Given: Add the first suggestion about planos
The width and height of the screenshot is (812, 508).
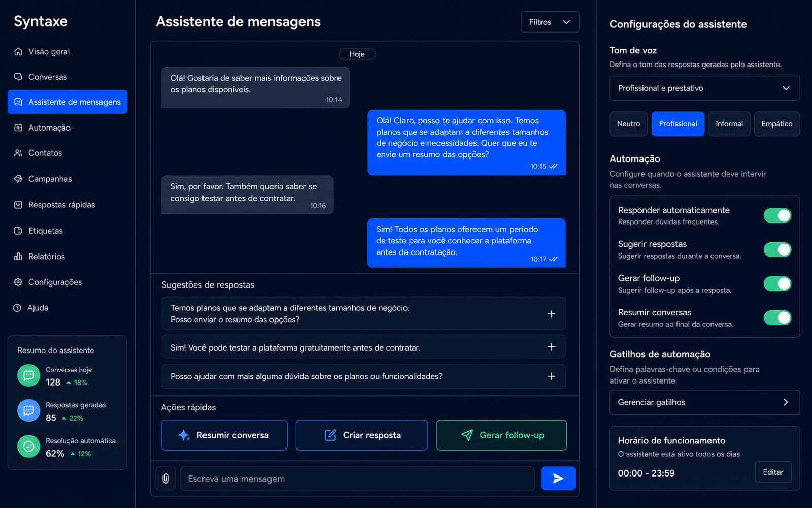Looking at the screenshot, I should click(x=552, y=314).
